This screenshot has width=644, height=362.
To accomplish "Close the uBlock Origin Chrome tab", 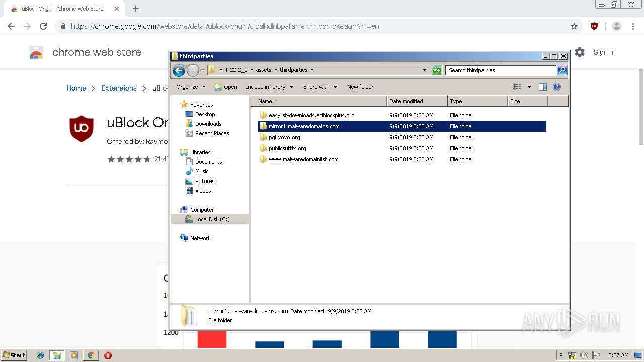I will point(117,9).
